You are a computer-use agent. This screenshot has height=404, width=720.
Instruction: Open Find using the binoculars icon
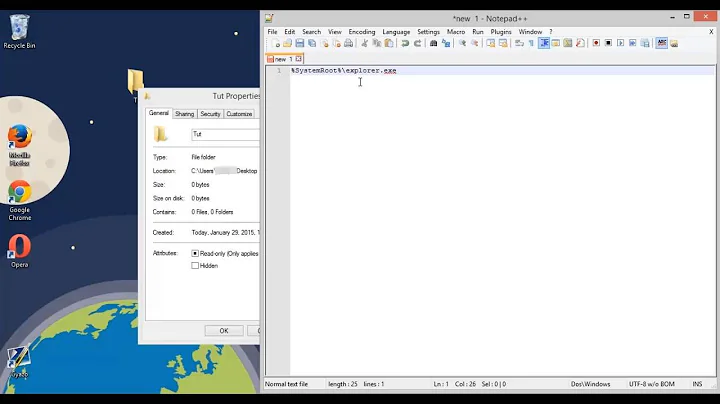433,43
